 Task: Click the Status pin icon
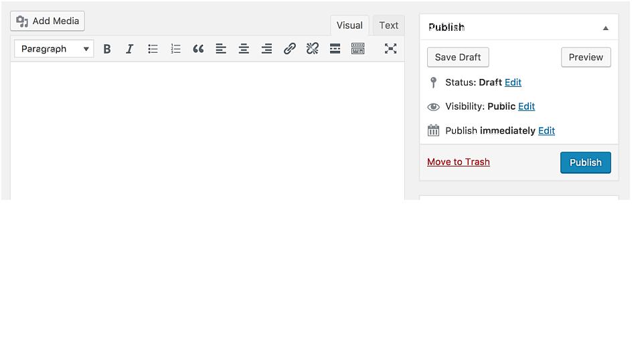tap(433, 82)
